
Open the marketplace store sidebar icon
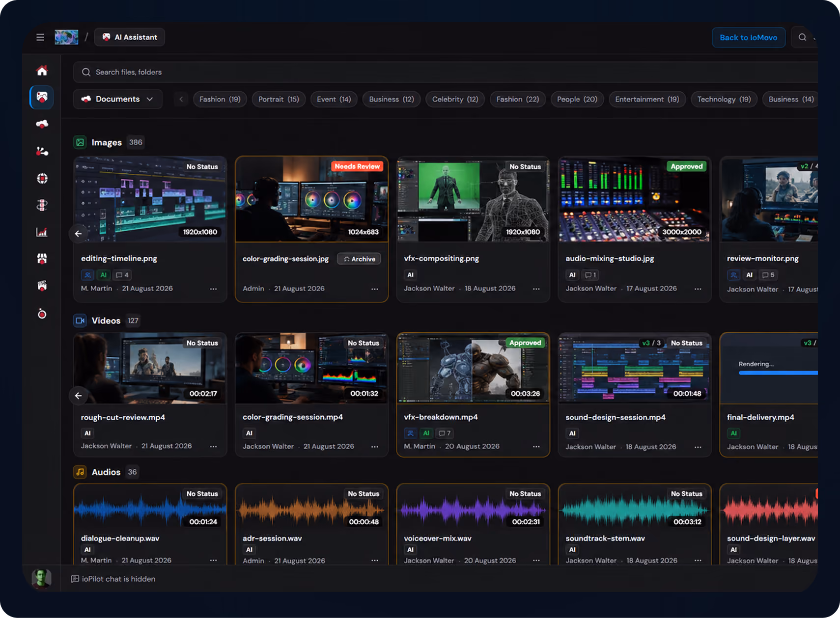coord(42,259)
